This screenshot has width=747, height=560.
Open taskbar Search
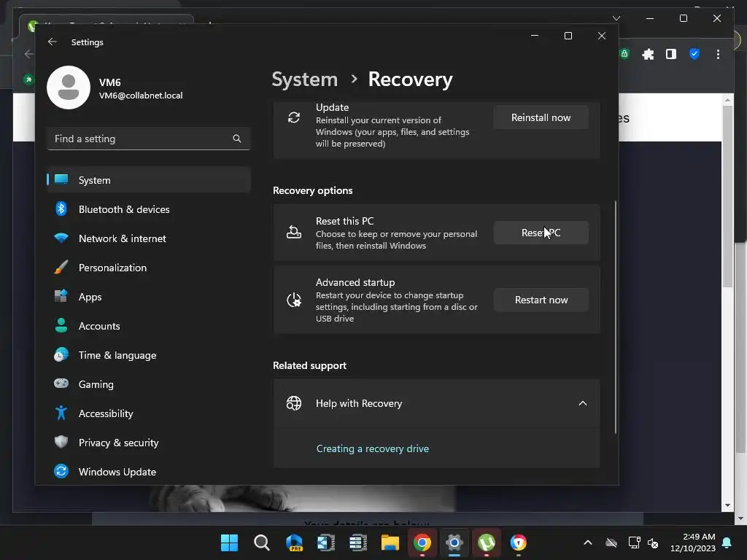(262, 542)
